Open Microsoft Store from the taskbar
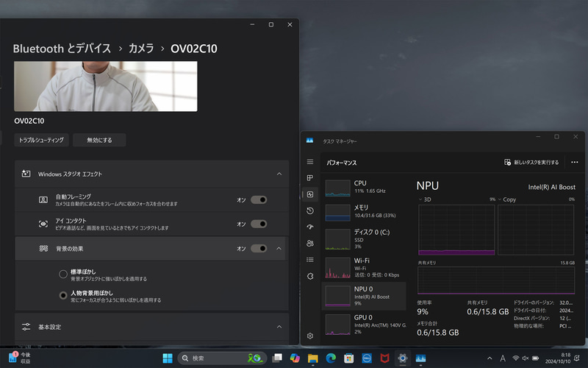The image size is (588, 368). 348,358
